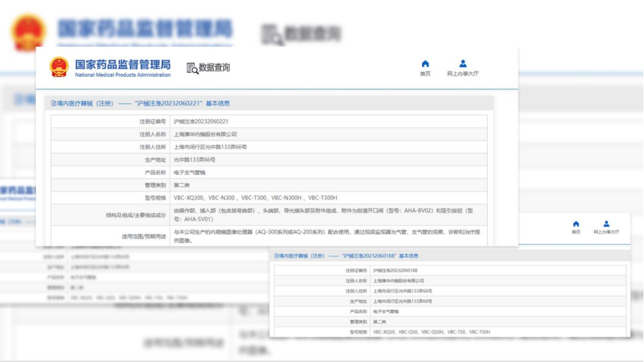Viewport: 644px width, 362px height.
Task: Click address 上海市闵行区光中路133弄66号 beside 注册人住所 in front table
Action: pyautogui.click(x=210, y=147)
